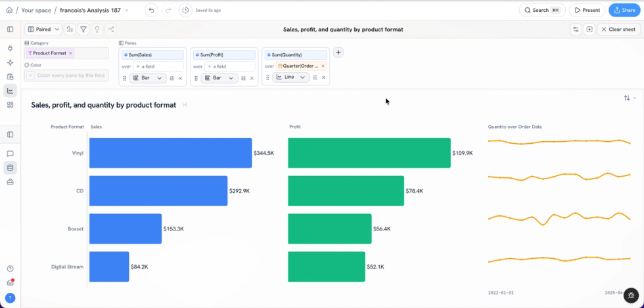Viewport: 644px width, 308px height.
Task: Open the Paired layout dropdown
Action: click(x=43, y=30)
